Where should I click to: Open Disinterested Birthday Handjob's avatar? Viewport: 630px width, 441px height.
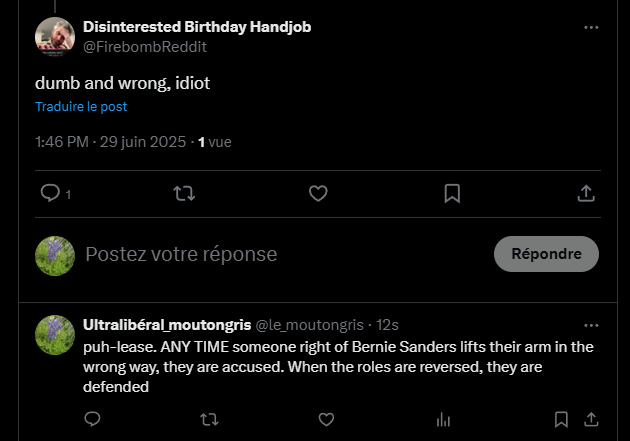pyautogui.click(x=55, y=37)
